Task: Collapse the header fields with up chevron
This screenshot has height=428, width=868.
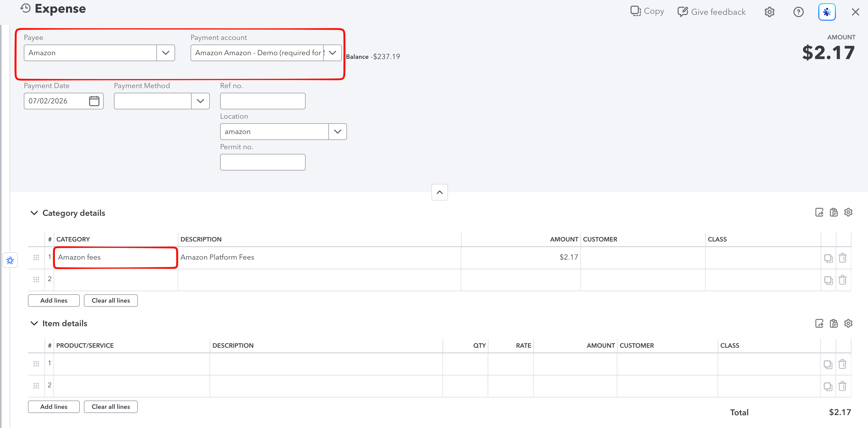Action: tap(439, 192)
